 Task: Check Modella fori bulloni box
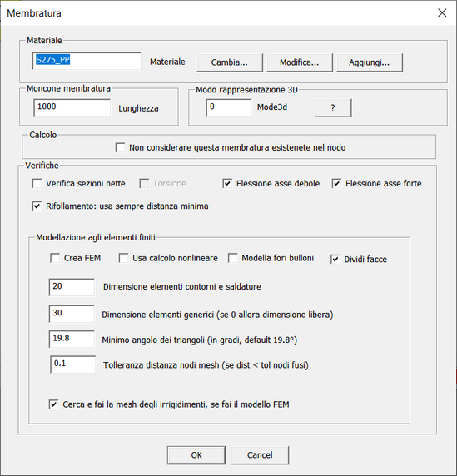pos(233,258)
